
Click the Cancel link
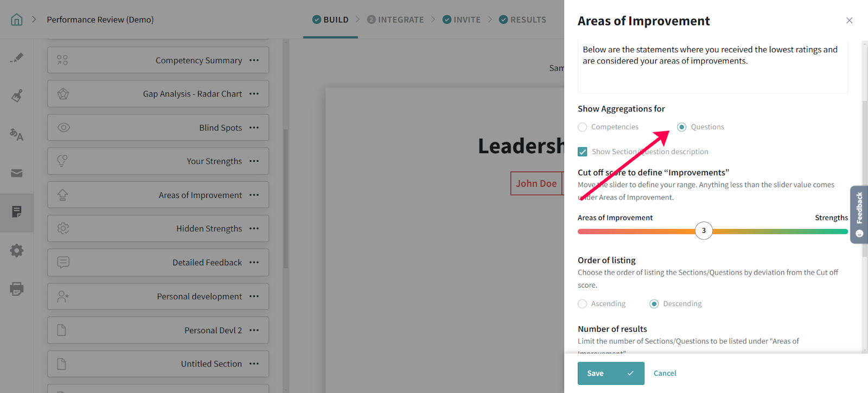[x=665, y=373]
